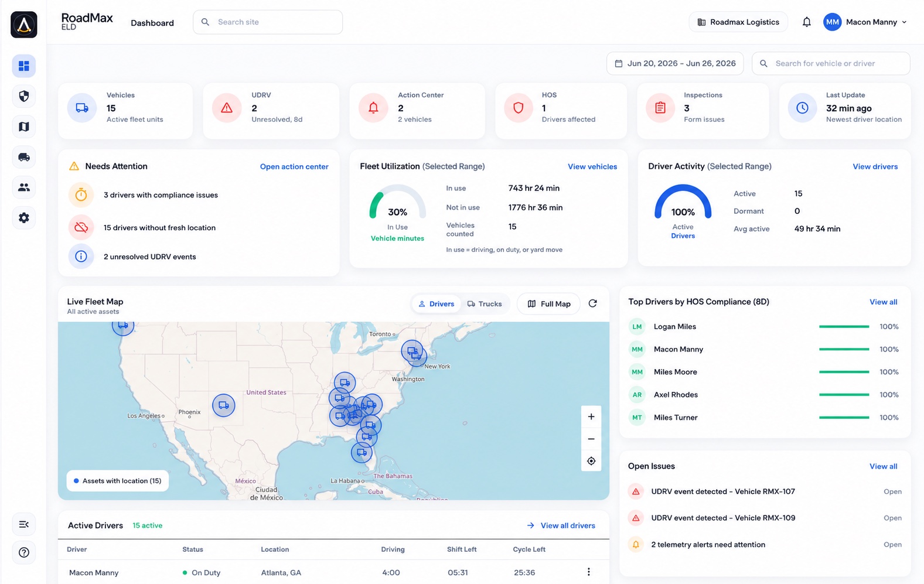Click the Assets with location (15) legend
Screen dimensions: 924x584
(x=118, y=481)
